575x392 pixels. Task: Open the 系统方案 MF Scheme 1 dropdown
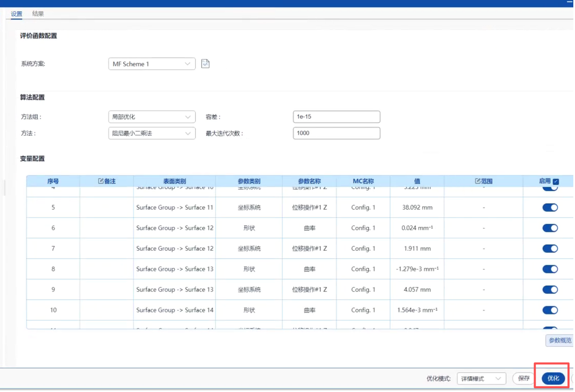(x=152, y=64)
